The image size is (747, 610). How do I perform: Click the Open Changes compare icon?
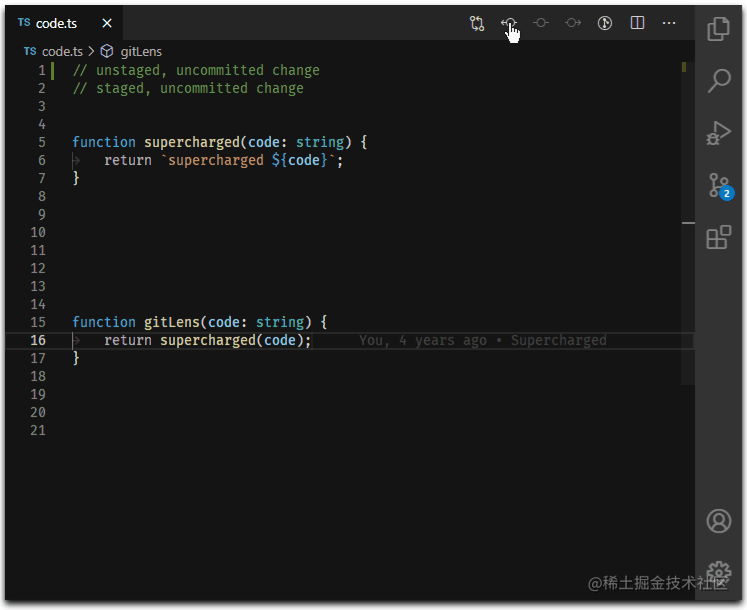point(477,23)
